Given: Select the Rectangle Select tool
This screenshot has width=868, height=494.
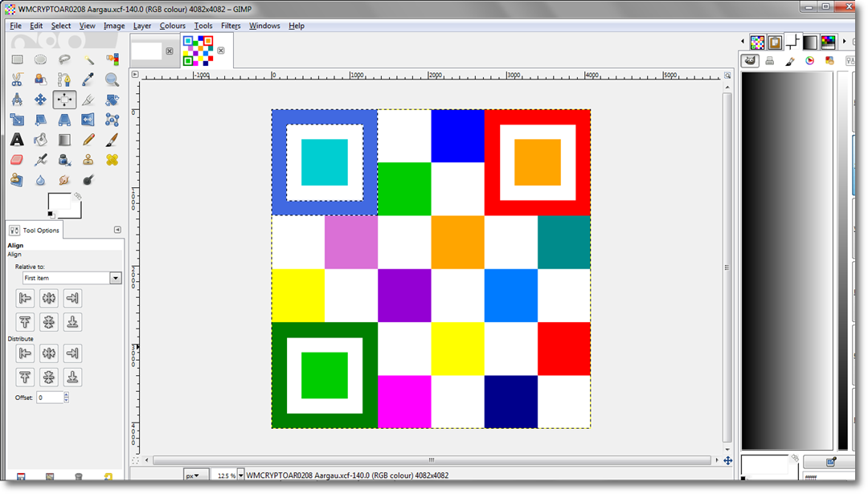Looking at the screenshot, I should [x=17, y=59].
